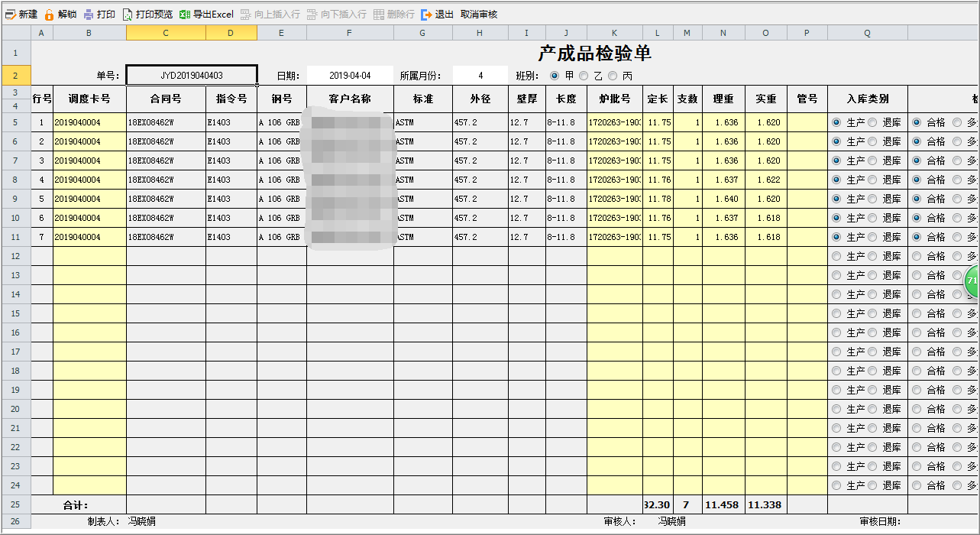Image resolution: width=980 pixels, height=535 pixels.
Task: Click 2019040004 cell in row 1
Action: [x=89, y=122]
